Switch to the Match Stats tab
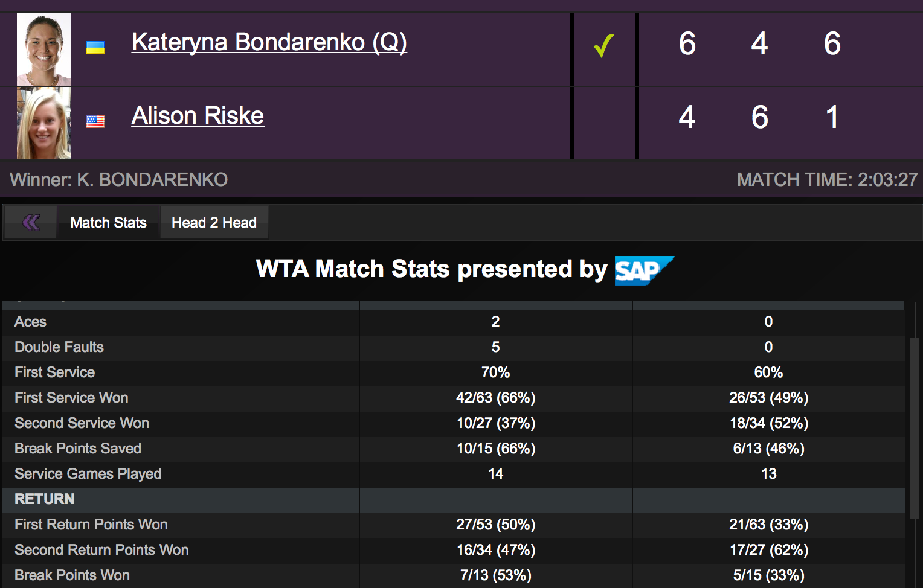The width and height of the screenshot is (923, 588). 109,223
